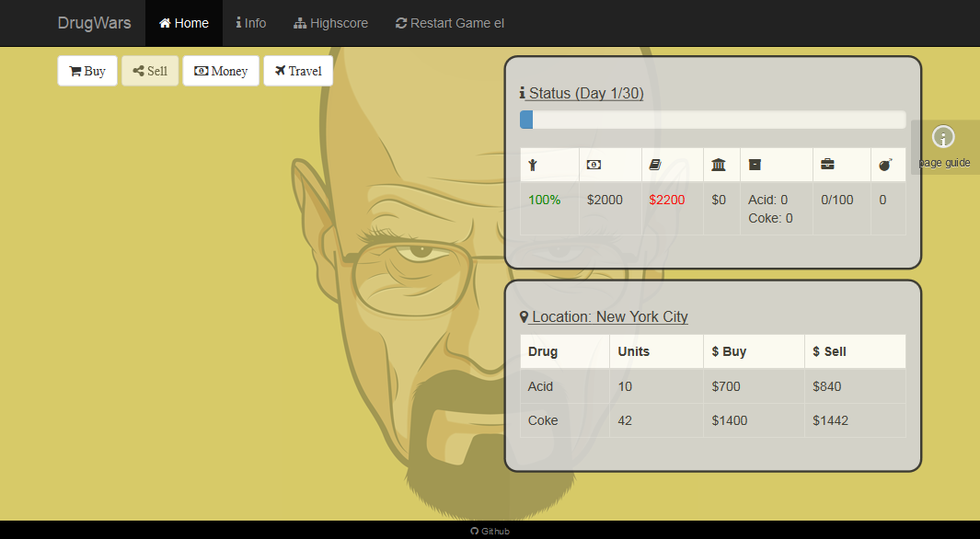Click the Acid: 0 stash entry
980x539 pixels.
click(x=768, y=200)
